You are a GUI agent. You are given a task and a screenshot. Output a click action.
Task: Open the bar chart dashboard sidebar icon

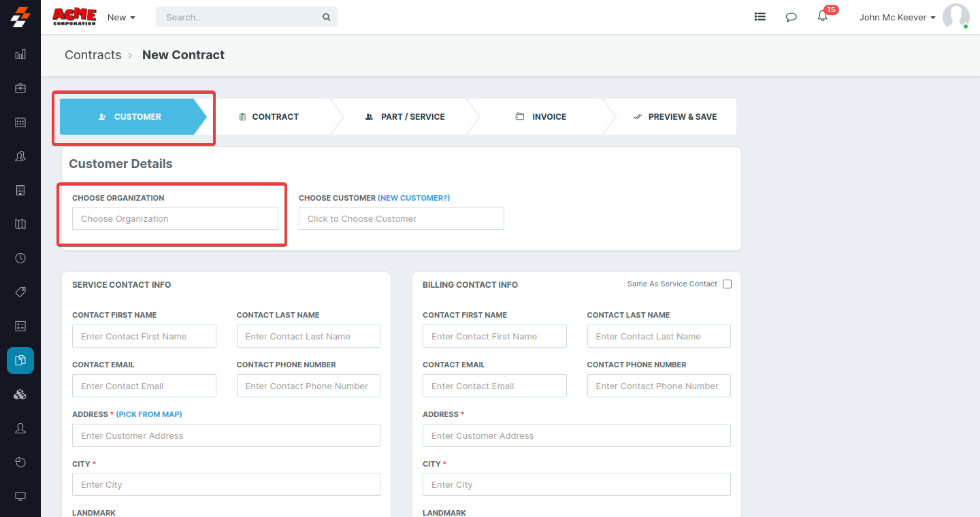click(x=20, y=54)
